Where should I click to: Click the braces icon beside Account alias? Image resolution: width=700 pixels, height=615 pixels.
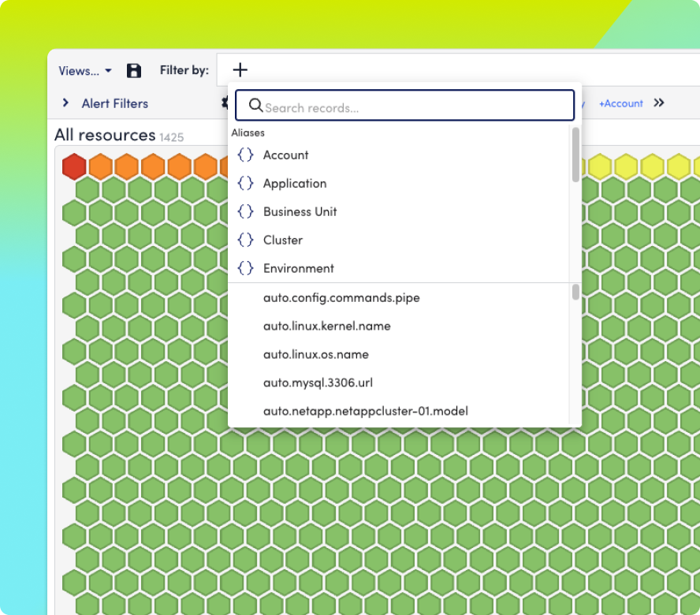coord(246,155)
